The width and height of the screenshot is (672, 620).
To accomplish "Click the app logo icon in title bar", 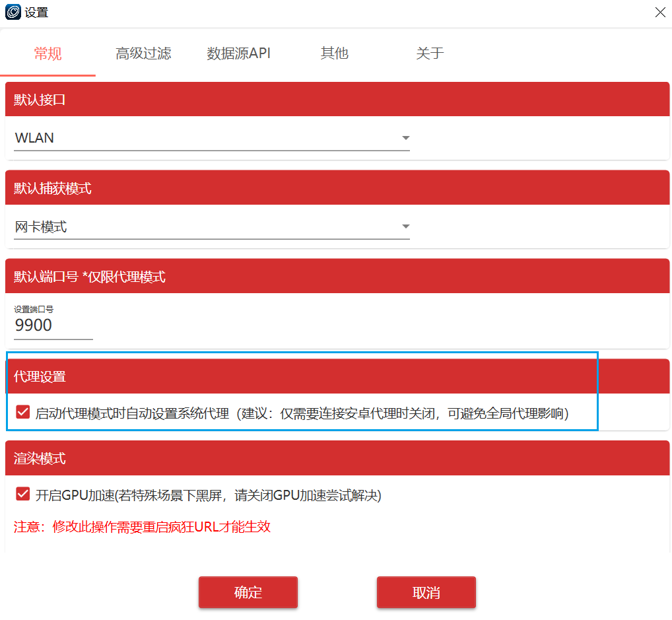I will point(12,12).
